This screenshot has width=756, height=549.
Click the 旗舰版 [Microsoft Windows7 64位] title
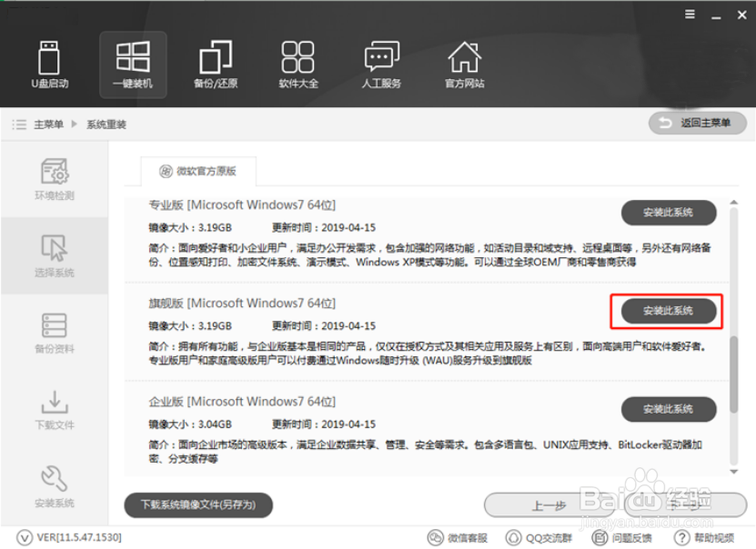click(x=242, y=304)
